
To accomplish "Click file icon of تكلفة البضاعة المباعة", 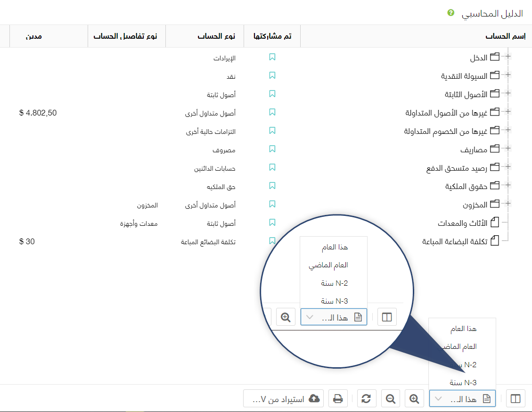I will tap(495, 240).
